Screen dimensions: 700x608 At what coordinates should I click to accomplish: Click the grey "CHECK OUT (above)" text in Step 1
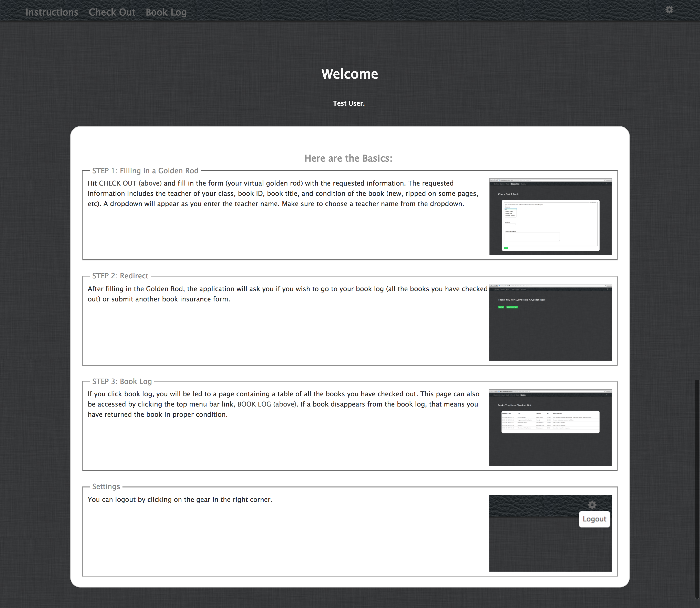130,183
